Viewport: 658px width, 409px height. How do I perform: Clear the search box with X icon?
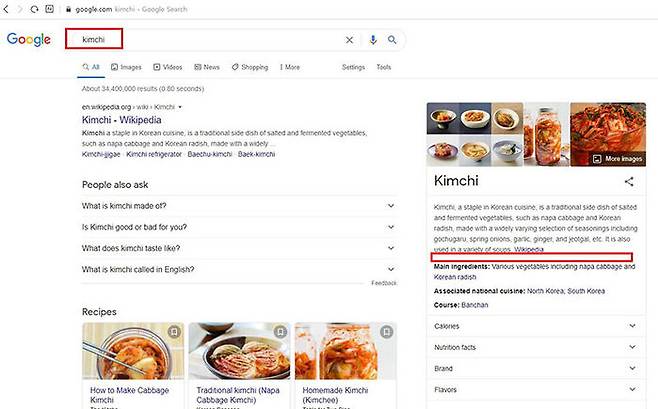tap(349, 40)
